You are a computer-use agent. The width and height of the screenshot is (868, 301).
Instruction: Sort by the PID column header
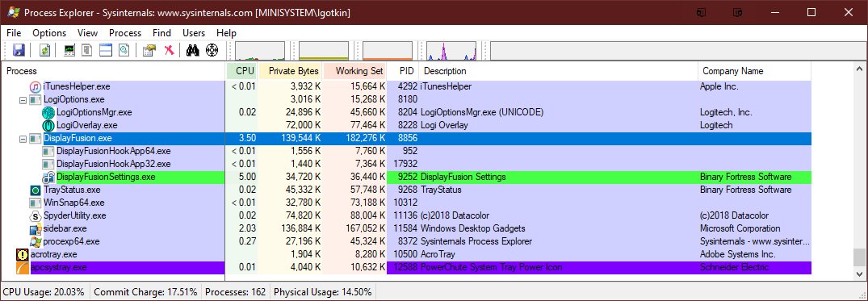(x=403, y=71)
